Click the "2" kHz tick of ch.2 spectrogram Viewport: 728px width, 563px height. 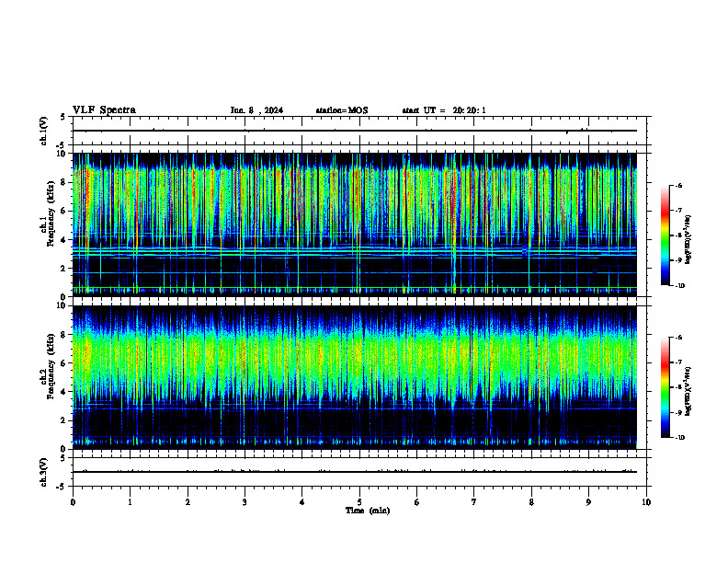(x=65, y=420)
